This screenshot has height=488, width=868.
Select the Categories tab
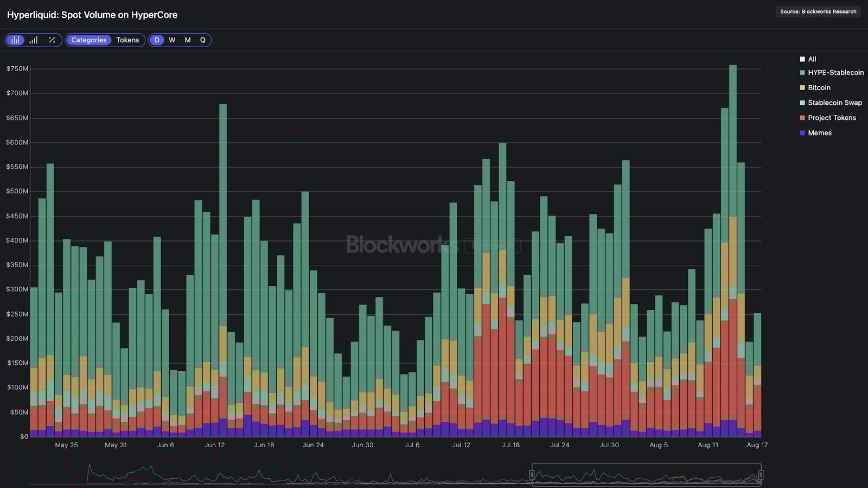89,40
